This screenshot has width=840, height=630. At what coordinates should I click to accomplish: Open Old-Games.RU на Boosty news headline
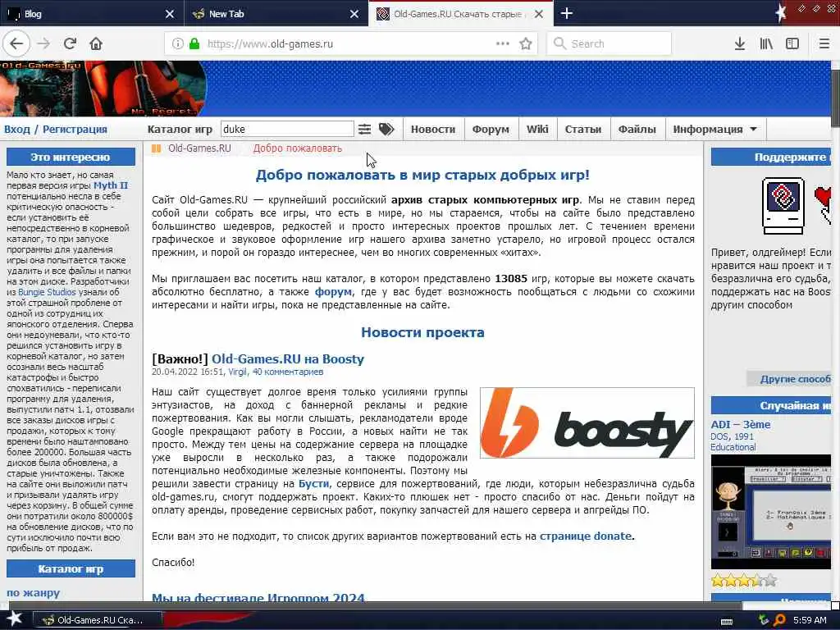288,359
